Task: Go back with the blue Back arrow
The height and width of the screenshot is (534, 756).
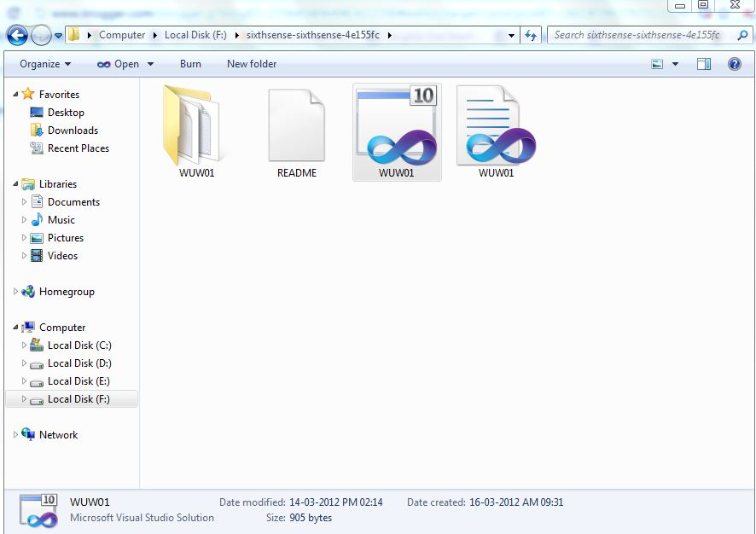Action: click(17, 35)
